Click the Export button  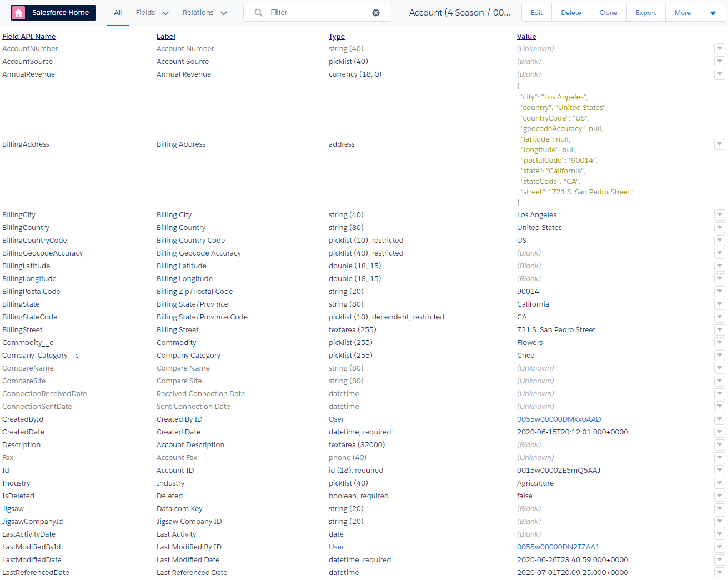(646, 13)
